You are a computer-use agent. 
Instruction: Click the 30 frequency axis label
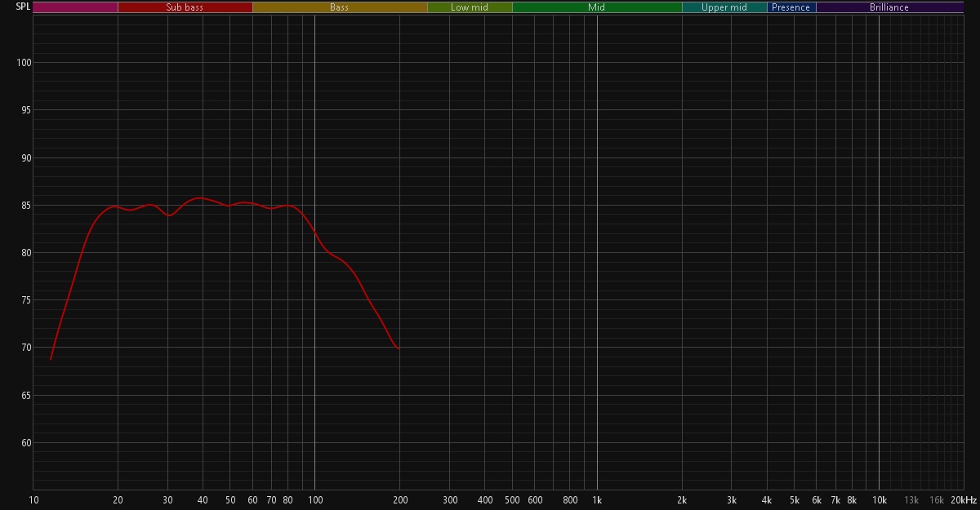point(168,499)
